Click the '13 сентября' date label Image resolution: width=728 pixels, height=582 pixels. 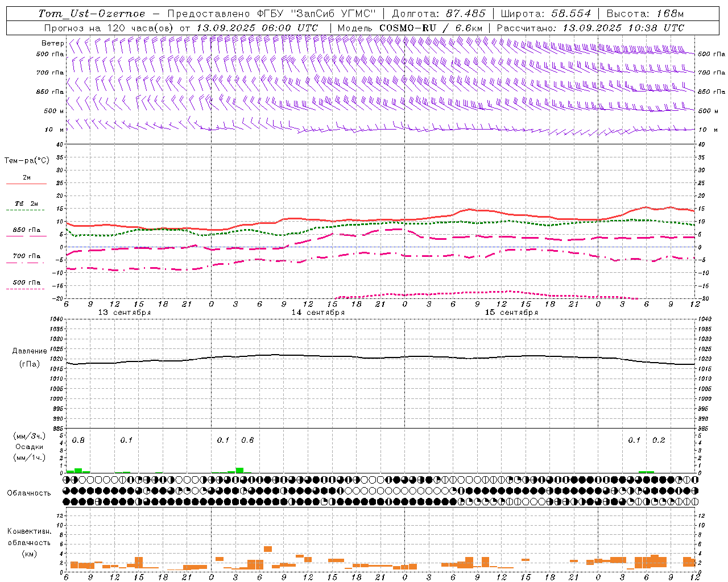pyautogui.click(x=125, y=313)
